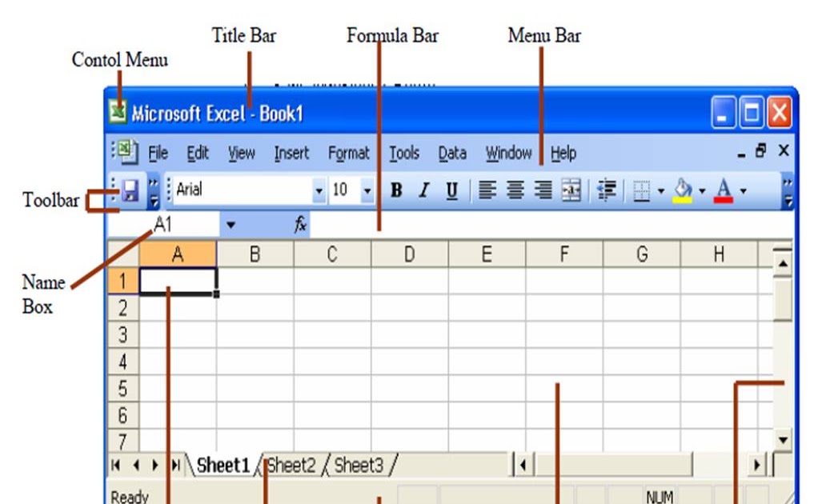Open the View menu
Viewport: 822px width, 504px height.
[x=241, y=153]
